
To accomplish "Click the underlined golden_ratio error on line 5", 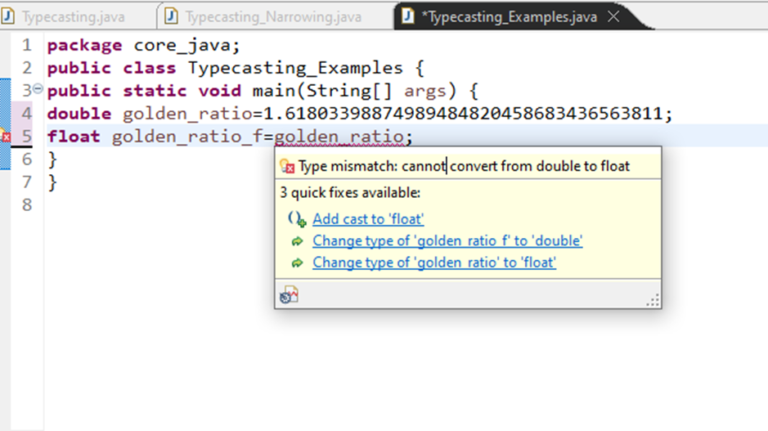I will point(339,136).
